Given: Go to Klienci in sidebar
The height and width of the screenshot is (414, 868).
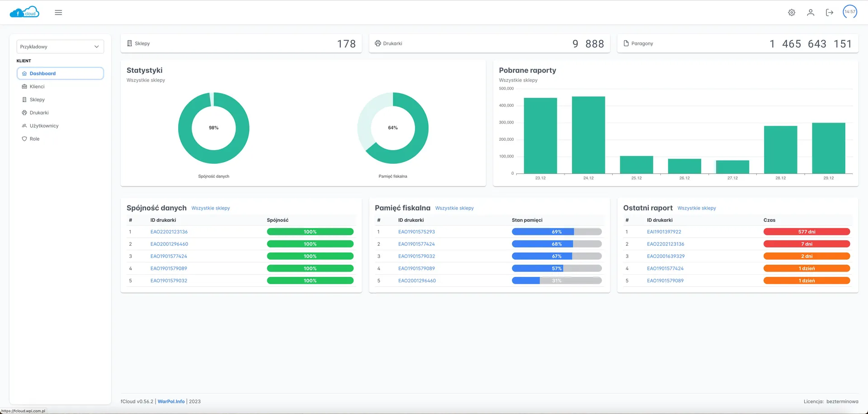Looking at the screenshot, I should point(37,86).
